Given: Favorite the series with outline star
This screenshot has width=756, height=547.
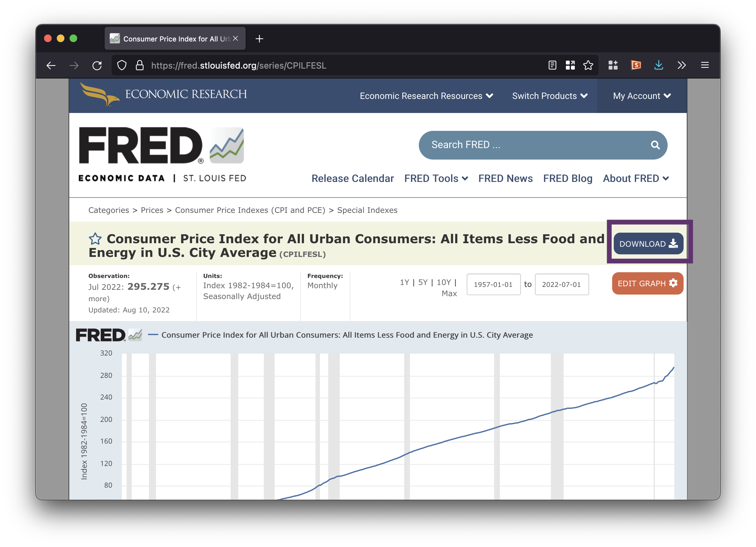Looking at the screenshot, I should click(95, 239).
